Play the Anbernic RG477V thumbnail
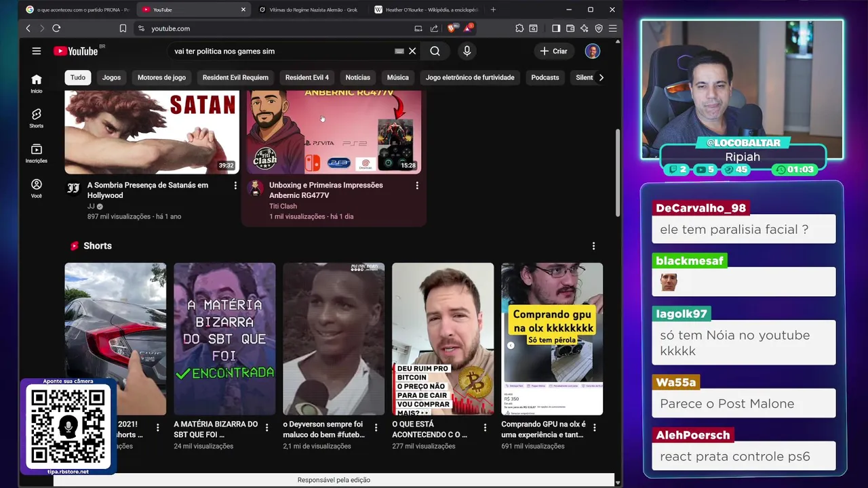 point(334,131)
